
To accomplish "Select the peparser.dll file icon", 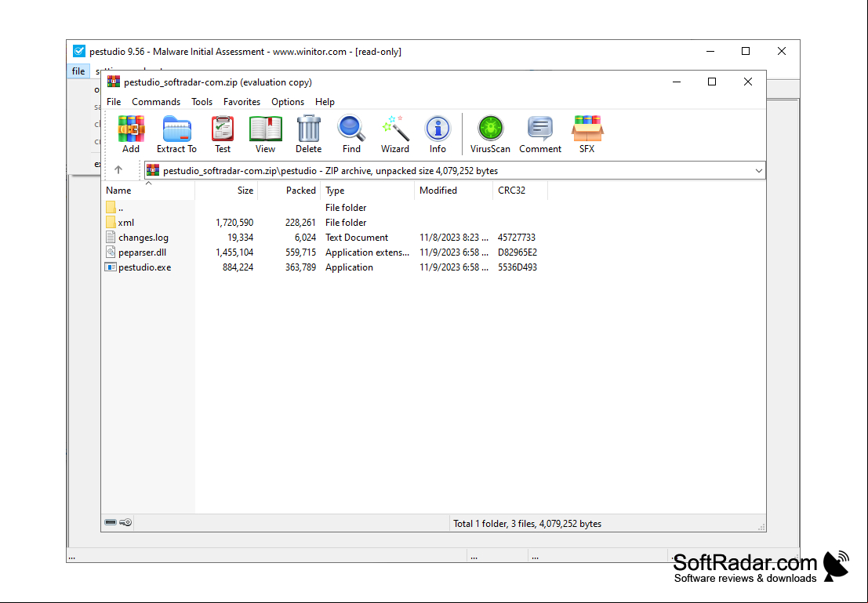I will pyautogui.click(x=111, y=252).
